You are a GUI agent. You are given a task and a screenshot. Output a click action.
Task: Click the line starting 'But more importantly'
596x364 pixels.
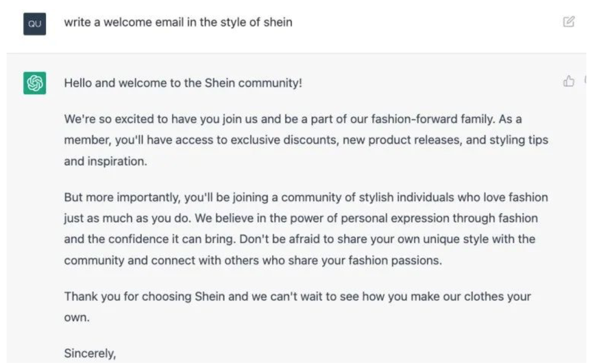point(306,197)
